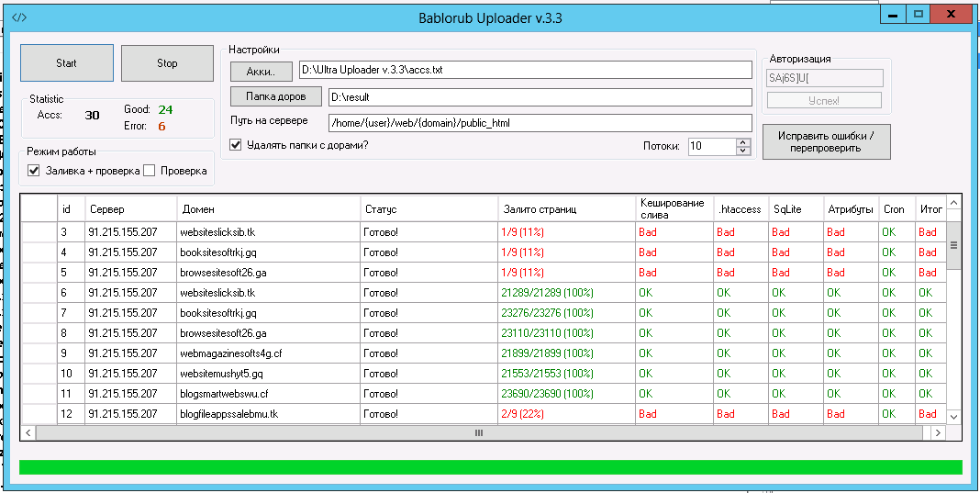Click the Good count 24
The height and width of the screenshot is (493, 980).
tap(165, 110)
